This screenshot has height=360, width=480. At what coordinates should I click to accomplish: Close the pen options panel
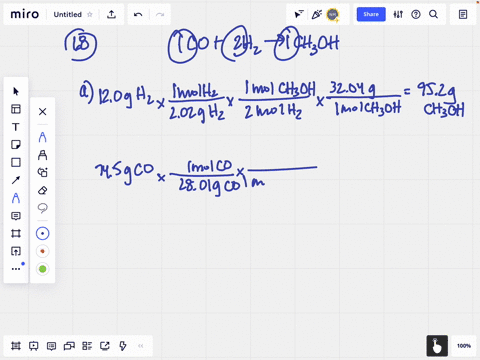click(x=42, y=111)
